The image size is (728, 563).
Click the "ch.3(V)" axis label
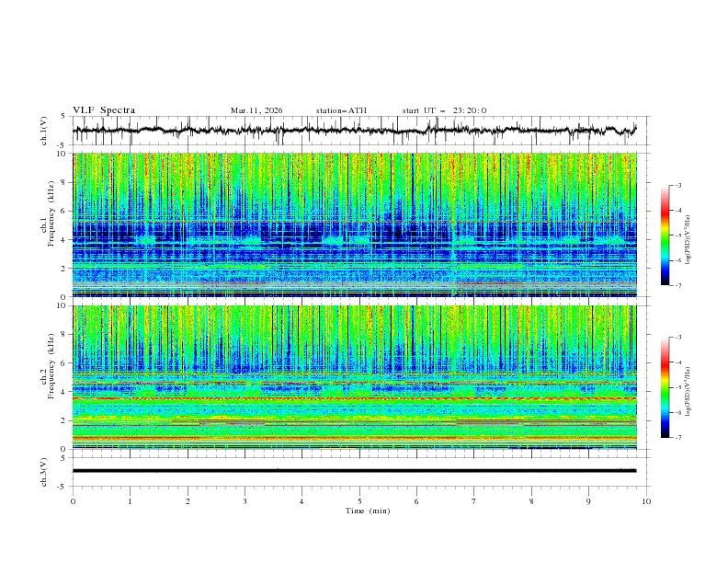click(x=44, y=472)
